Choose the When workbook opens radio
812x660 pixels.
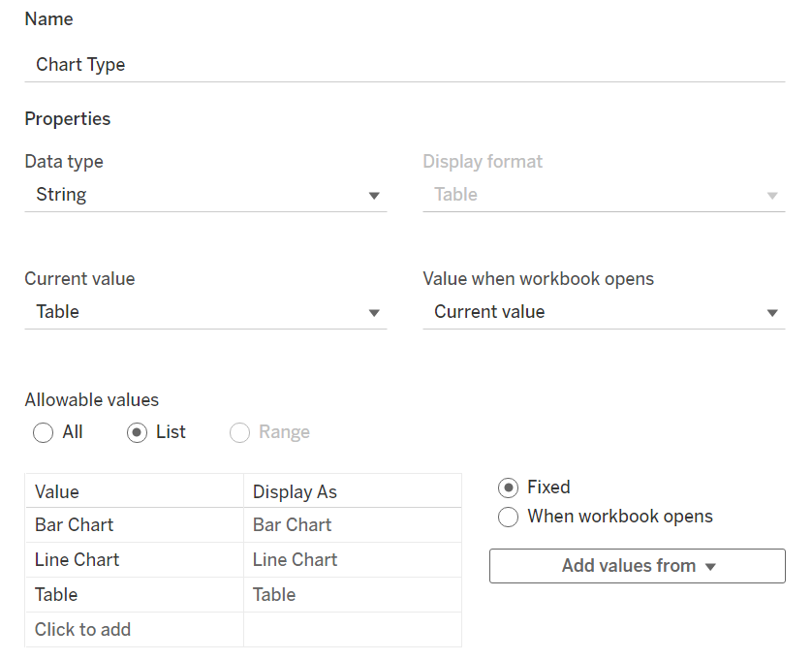(508, 517)
